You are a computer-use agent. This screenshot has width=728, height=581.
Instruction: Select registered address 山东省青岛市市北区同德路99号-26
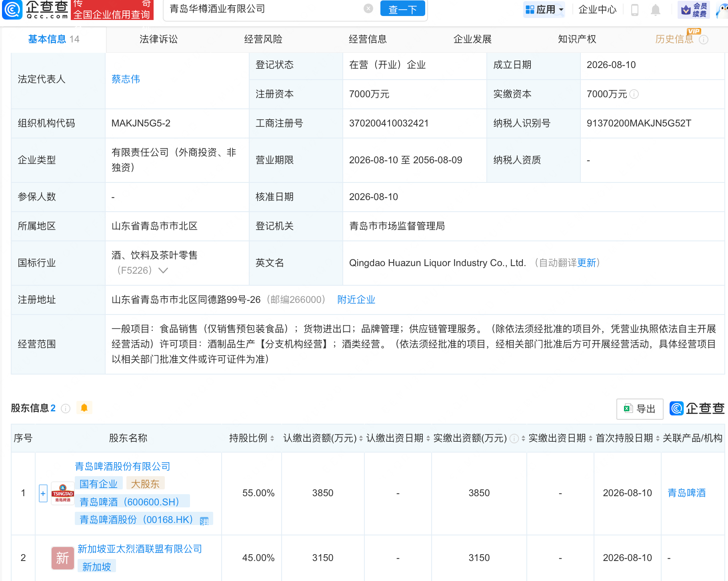coord(186,300)
